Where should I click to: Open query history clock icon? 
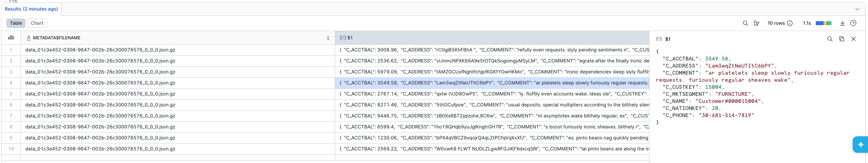tap(853, 23)
